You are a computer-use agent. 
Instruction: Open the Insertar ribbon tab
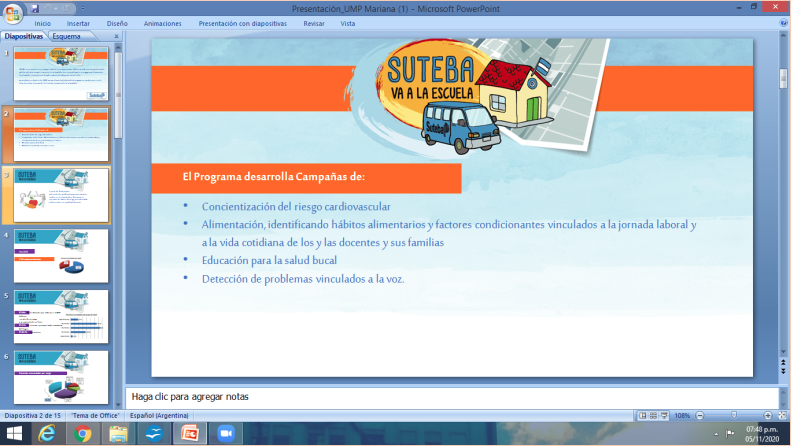tap(78, 21)
